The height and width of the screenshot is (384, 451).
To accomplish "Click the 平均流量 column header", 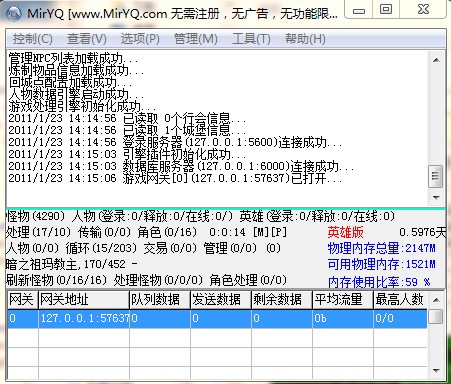I will [x=343, y=299].
